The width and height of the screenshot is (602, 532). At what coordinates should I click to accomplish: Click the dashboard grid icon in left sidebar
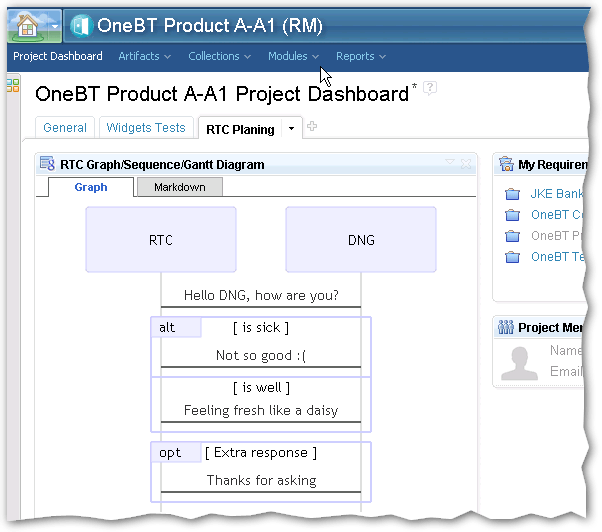tap(13, 85)
